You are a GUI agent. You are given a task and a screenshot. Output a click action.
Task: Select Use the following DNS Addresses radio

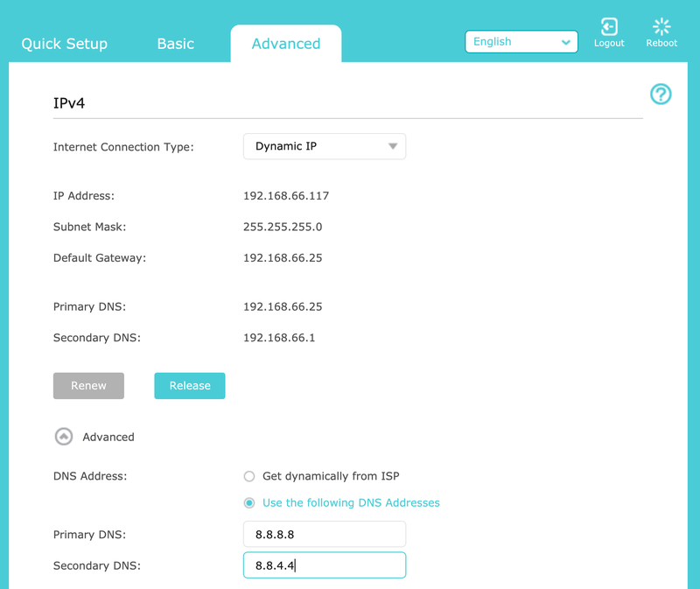249,503
